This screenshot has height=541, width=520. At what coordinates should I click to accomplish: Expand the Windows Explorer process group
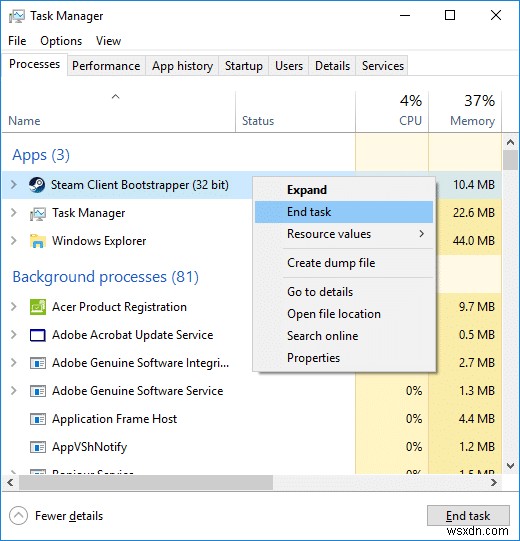pyautogui.click(x=14, y=240)
